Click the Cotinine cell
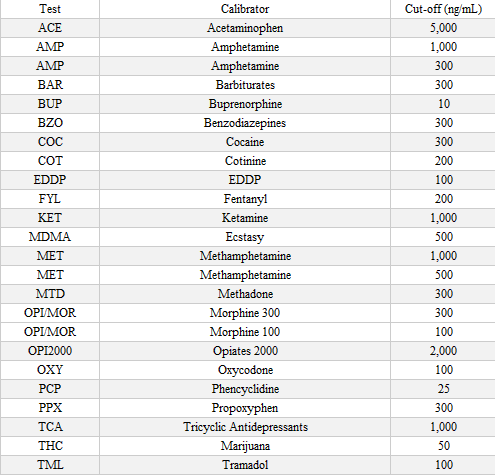The height and width of the screenshot is (475, 495). click(245, 161)
